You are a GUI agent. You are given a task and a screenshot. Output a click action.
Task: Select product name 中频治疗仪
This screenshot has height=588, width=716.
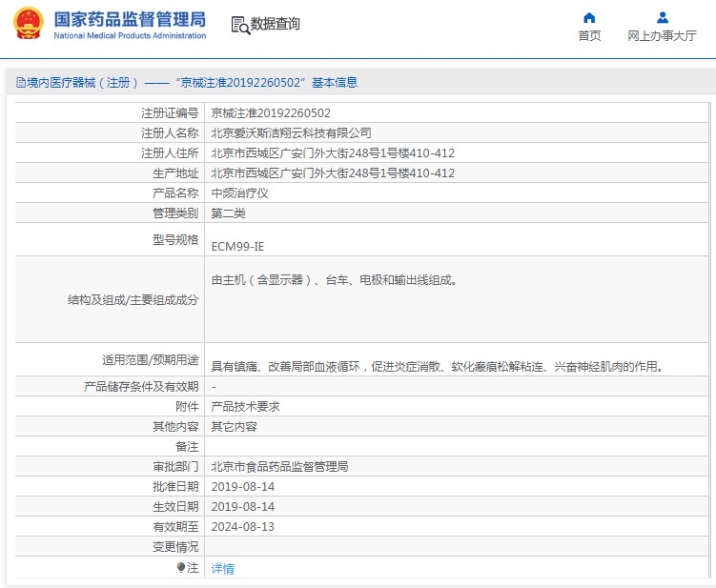[x=239, y=193]
